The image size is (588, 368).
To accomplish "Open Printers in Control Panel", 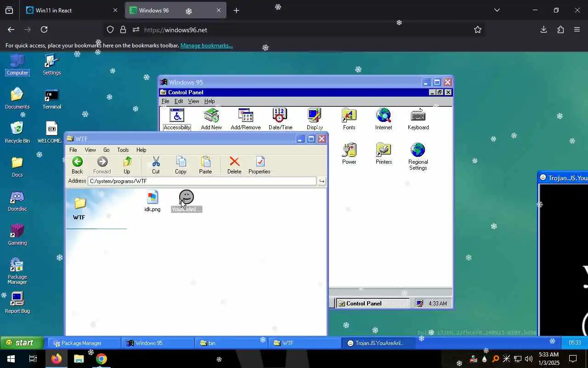I will coord(384,154).
